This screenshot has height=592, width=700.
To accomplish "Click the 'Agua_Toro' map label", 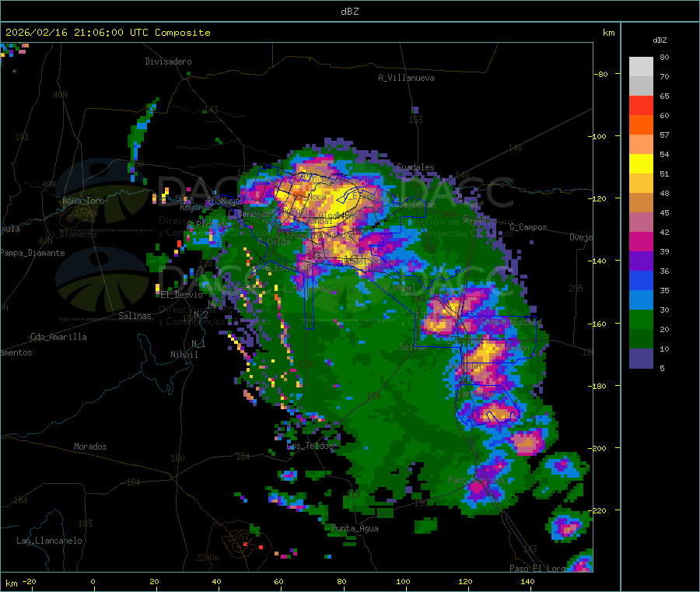I will [x=83, y=201].
